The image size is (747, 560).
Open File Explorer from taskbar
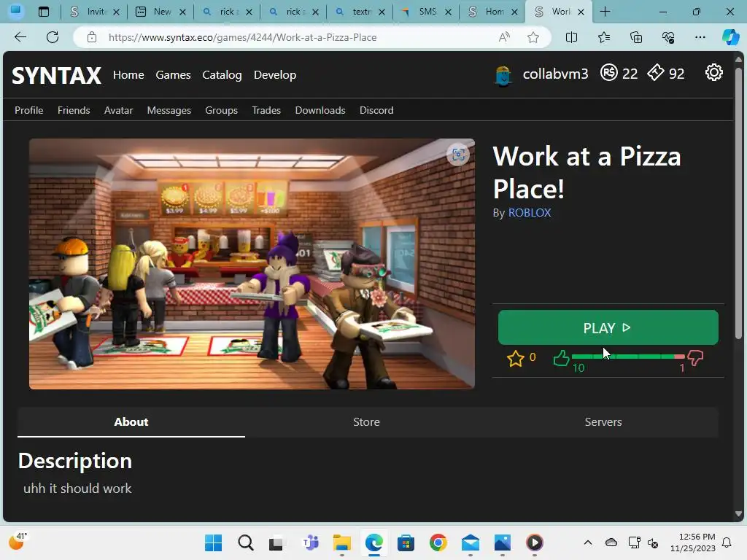click(342, 542)
